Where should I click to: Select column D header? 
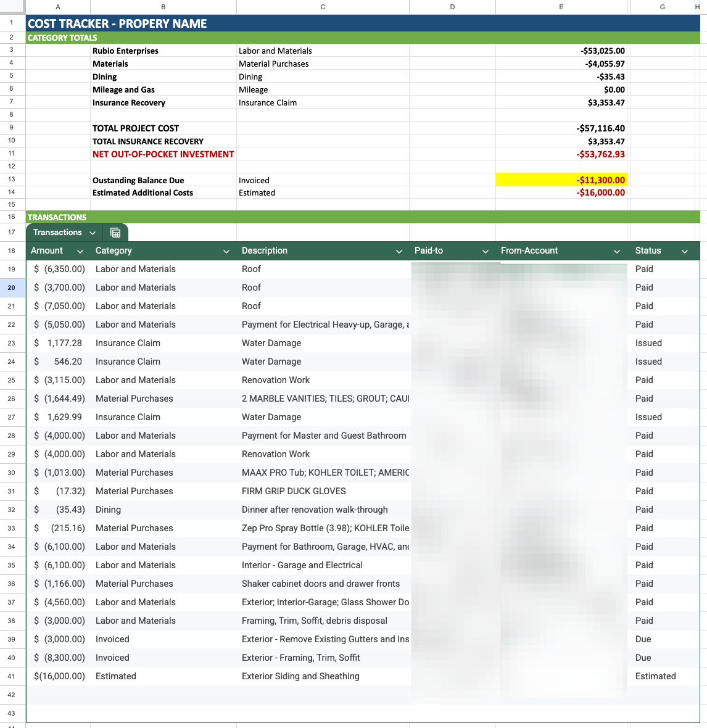(452, 7)
